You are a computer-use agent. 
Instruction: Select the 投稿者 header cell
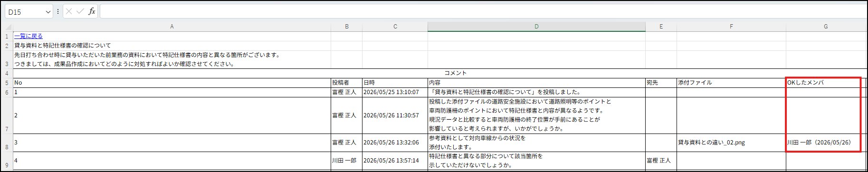pyautogui.click(x=347, y=83)
